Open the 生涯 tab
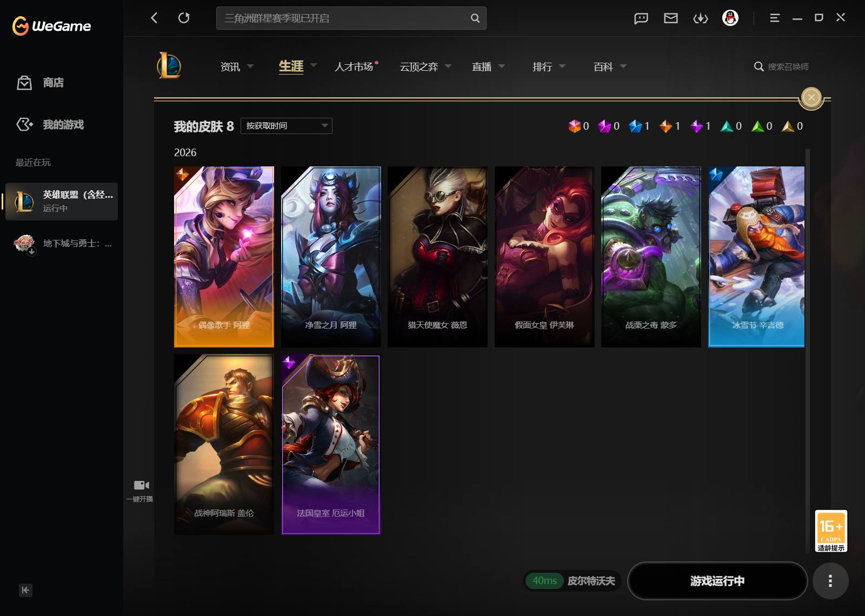This screenshot has width=865, height=616. tap(291, 66)
